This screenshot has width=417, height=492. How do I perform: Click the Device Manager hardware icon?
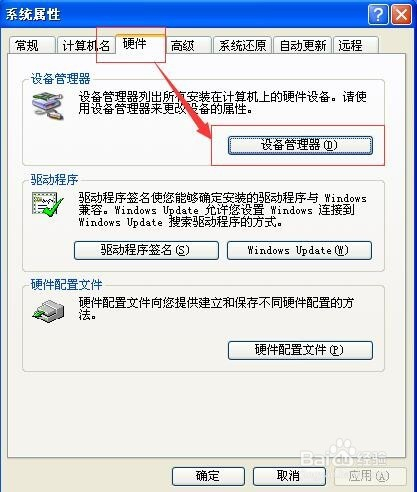[48, 106]
